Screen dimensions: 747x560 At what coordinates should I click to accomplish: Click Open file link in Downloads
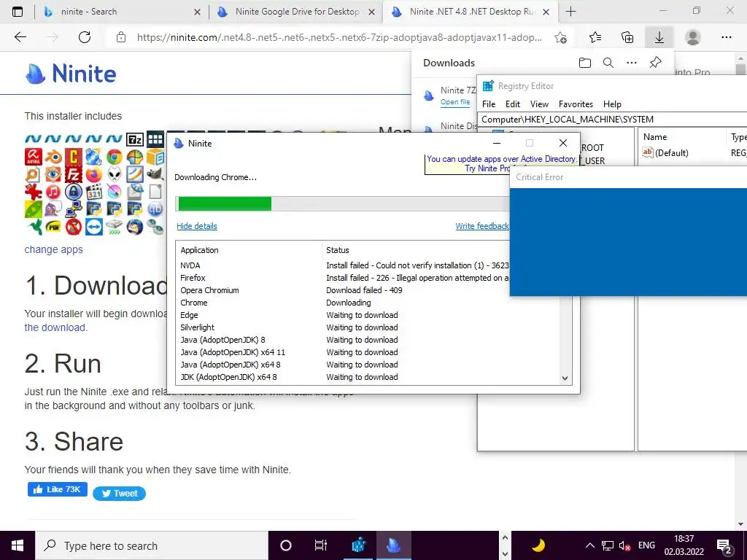click(455, 102)
